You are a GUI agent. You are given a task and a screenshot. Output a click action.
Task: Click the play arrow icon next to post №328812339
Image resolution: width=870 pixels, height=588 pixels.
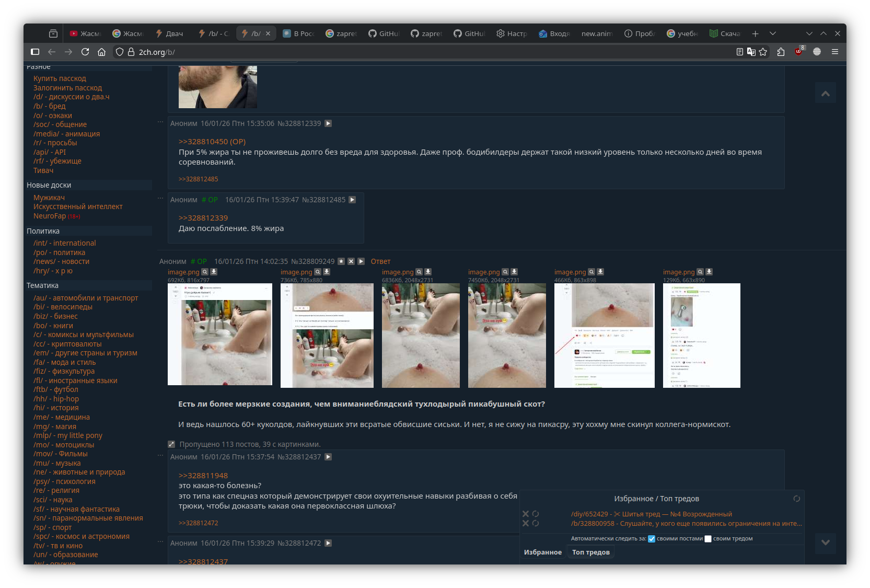pos(328,123)
